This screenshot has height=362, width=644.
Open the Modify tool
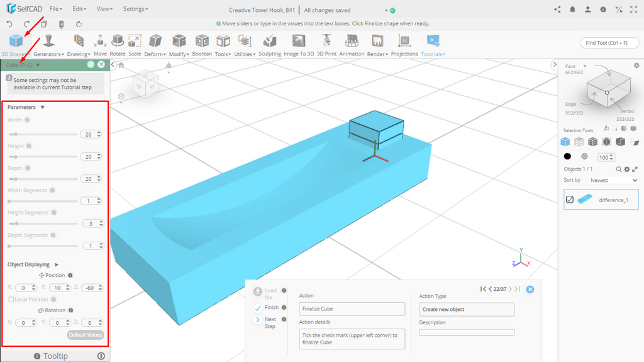point(179,45)
